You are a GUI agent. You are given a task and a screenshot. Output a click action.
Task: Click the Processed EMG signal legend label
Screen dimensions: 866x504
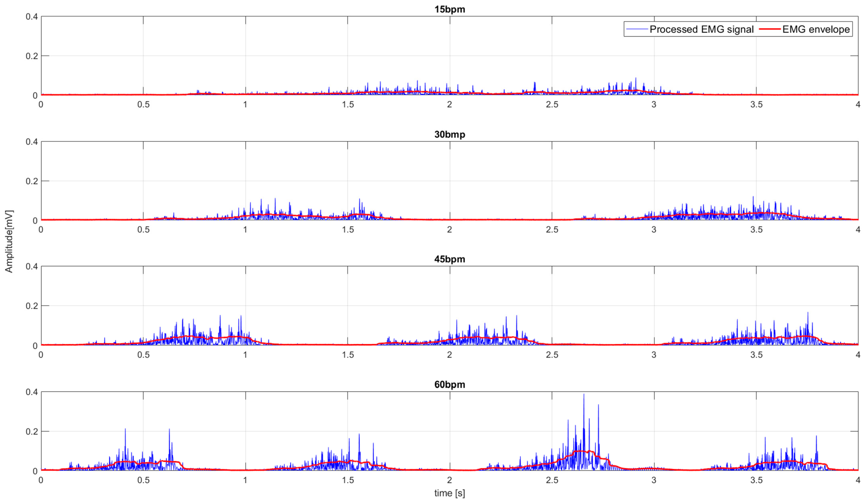[701, 29]
